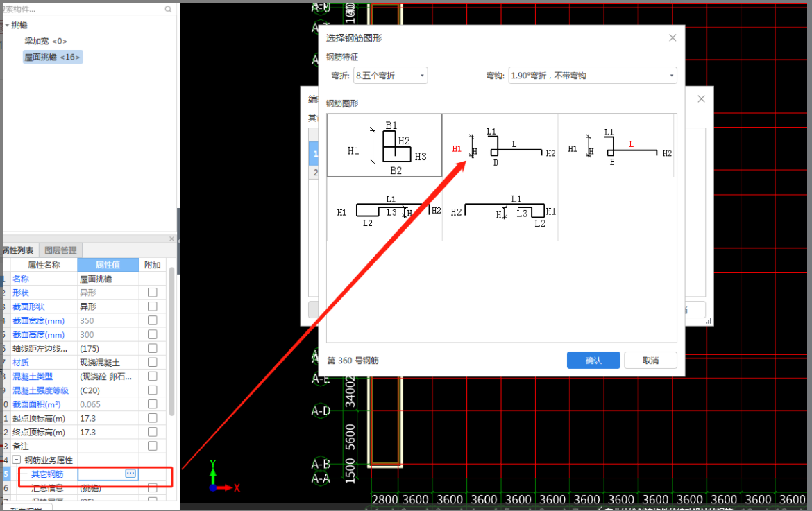This screenshot has height=511, width=812.
Task: Click the 其它钢筋 property name
Action: (x=47, y=474)
